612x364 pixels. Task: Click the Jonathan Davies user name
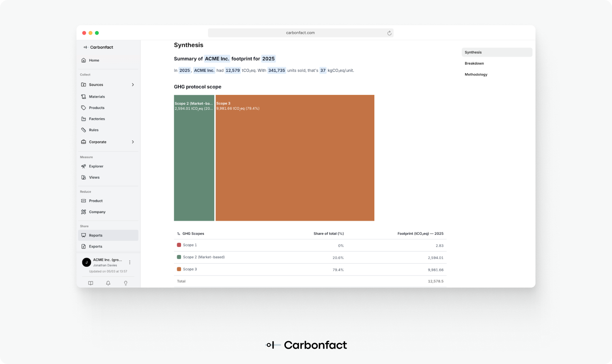[105, 266]
